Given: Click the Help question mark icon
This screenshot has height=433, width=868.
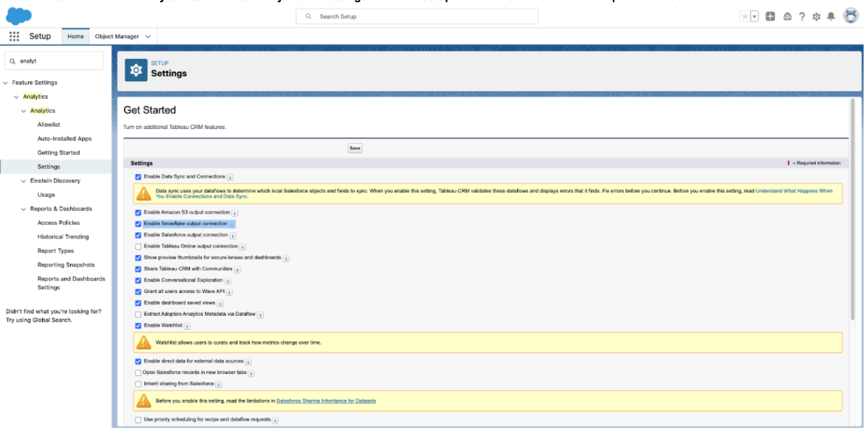Looking at the screenshot, I should click(802, 16).
